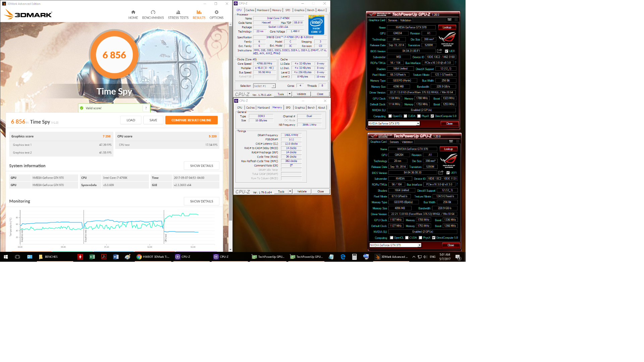The width and height of the screenshot is (644, 362).
Task: Open the Action Center notifications icon
Action: 458,257
